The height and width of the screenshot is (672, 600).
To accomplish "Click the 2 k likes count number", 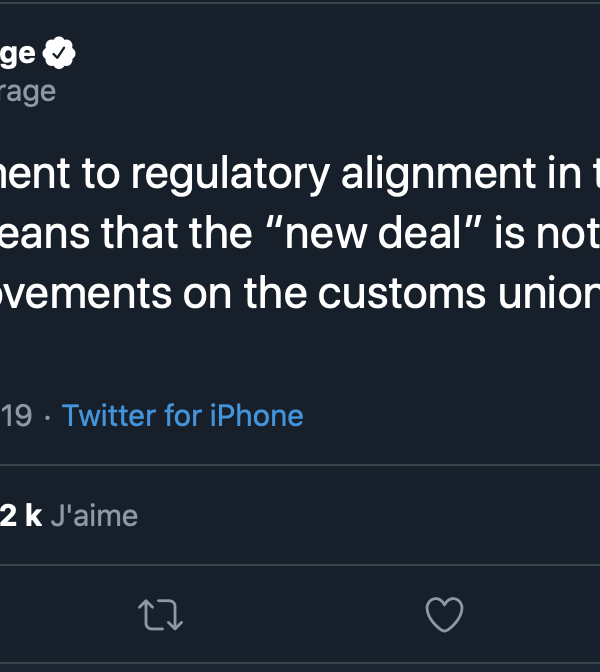I will [20, 515].
